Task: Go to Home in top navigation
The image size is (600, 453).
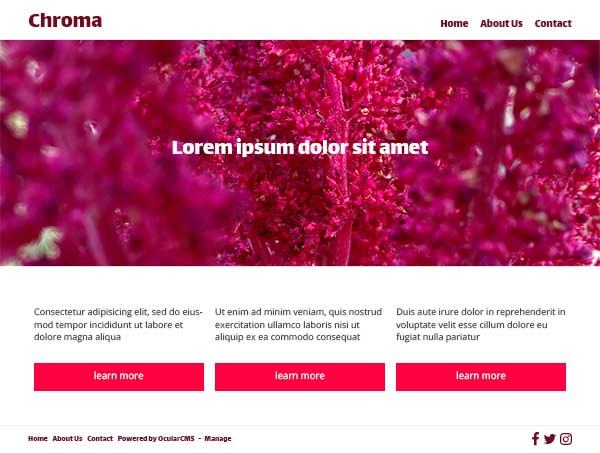Action: coord(454,23)
